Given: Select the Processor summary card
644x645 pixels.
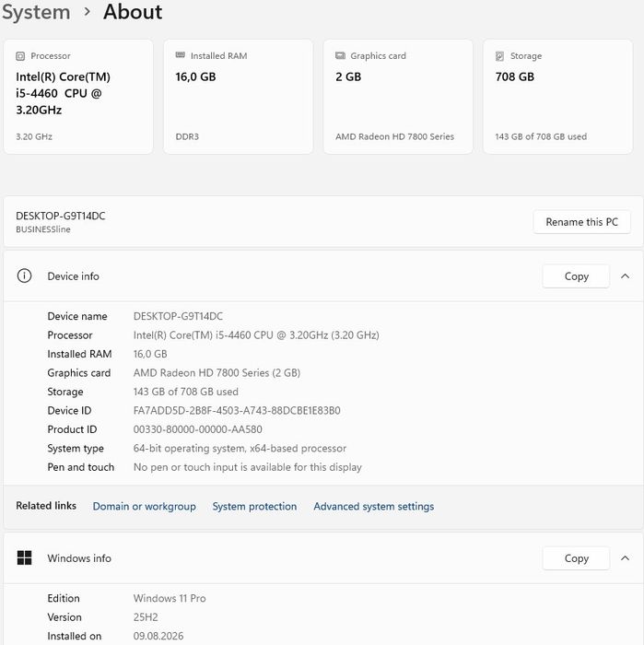Looking at the screenshot, I should click(78, 97).
